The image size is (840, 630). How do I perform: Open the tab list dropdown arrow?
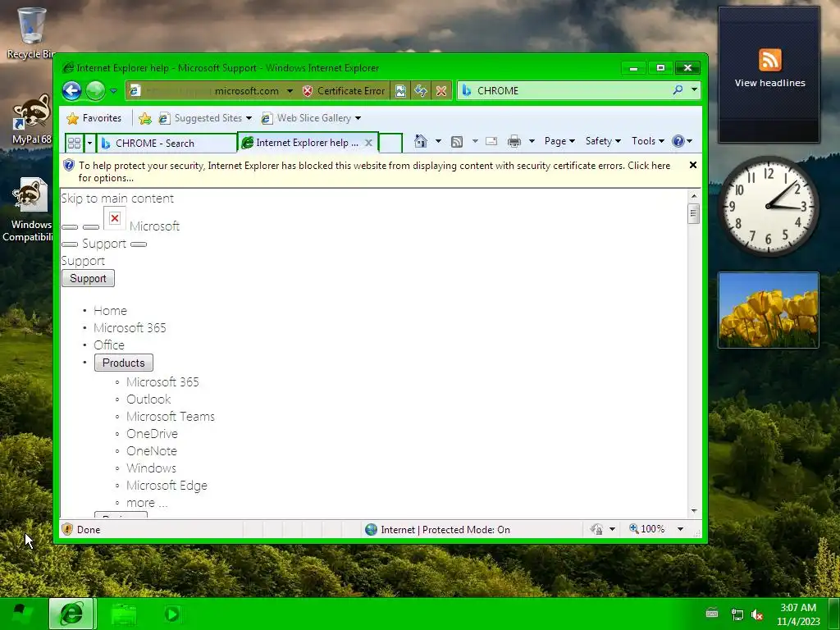coord(90,143)
